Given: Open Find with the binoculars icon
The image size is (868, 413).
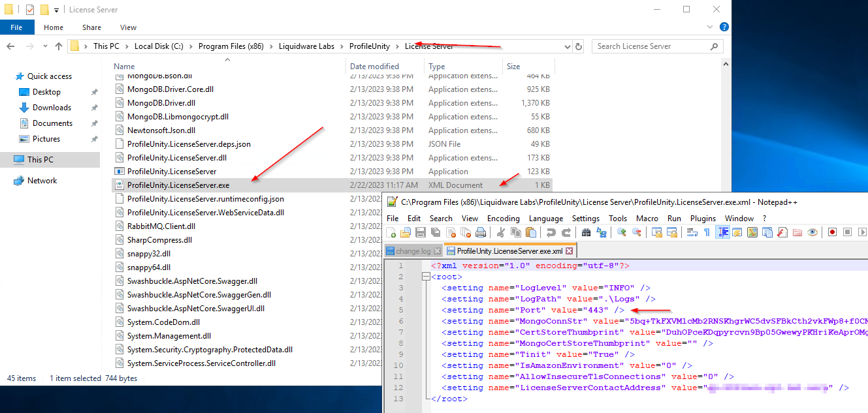Looking at the screenshot, I should [586, 232].
